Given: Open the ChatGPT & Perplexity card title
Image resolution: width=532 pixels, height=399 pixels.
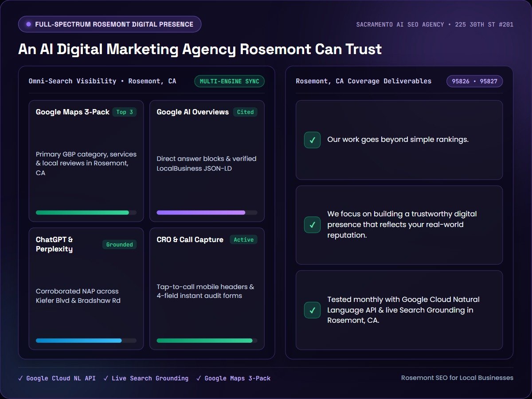Looking at the screenshot, I should tap(55, 244).
